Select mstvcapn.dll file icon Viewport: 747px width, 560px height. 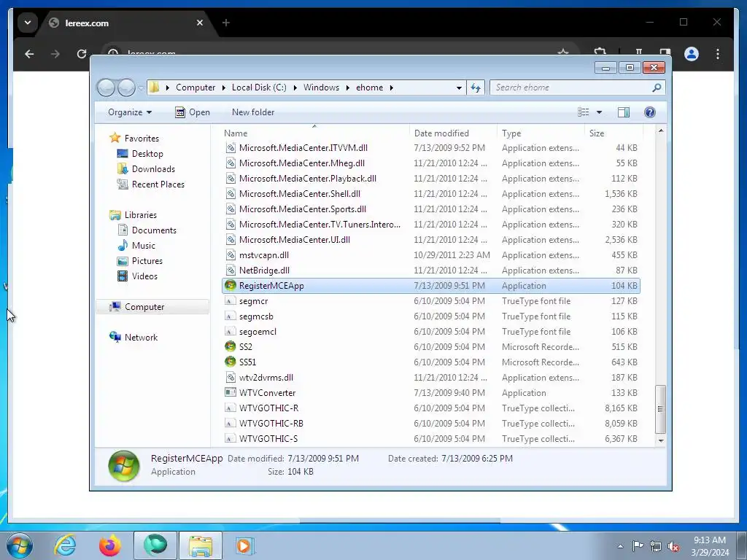[230, 254]
